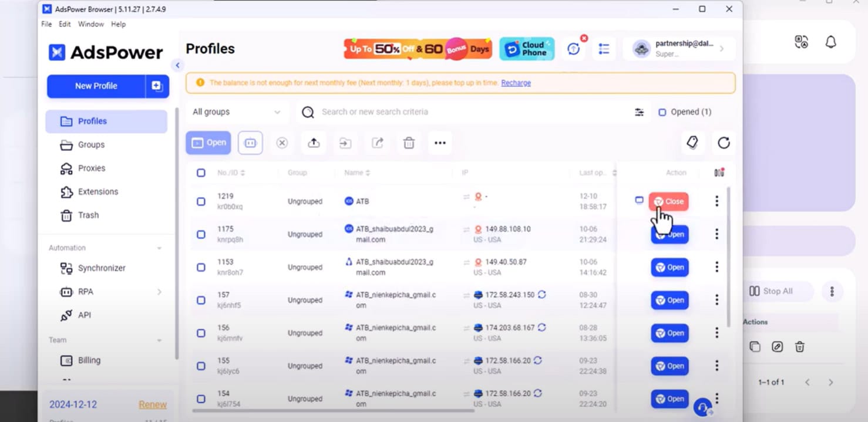Click the batch create icon beside New Profile
Image resolution: width=868 pixels, height=422 pixels.
157,86
